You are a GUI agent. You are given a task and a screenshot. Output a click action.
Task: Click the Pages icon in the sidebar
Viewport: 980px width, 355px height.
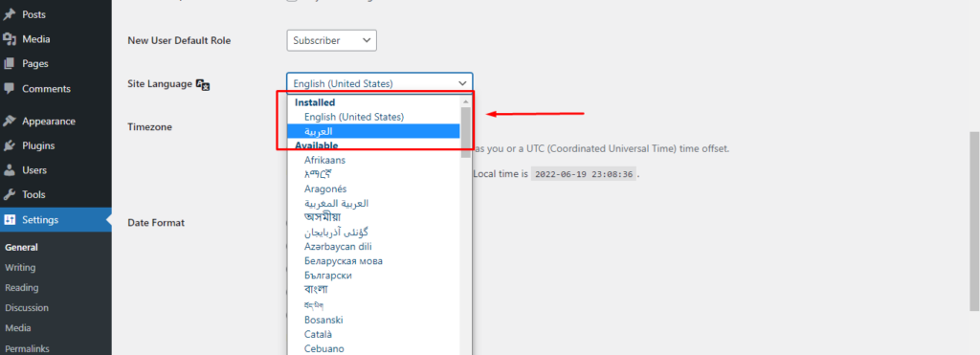pos(10,64)
